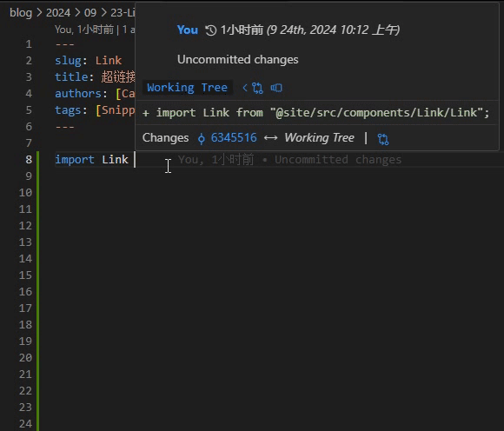Screen dimensions: 504x431
Task: Click 'import' keyword on line 8
Action: point(75,160)
